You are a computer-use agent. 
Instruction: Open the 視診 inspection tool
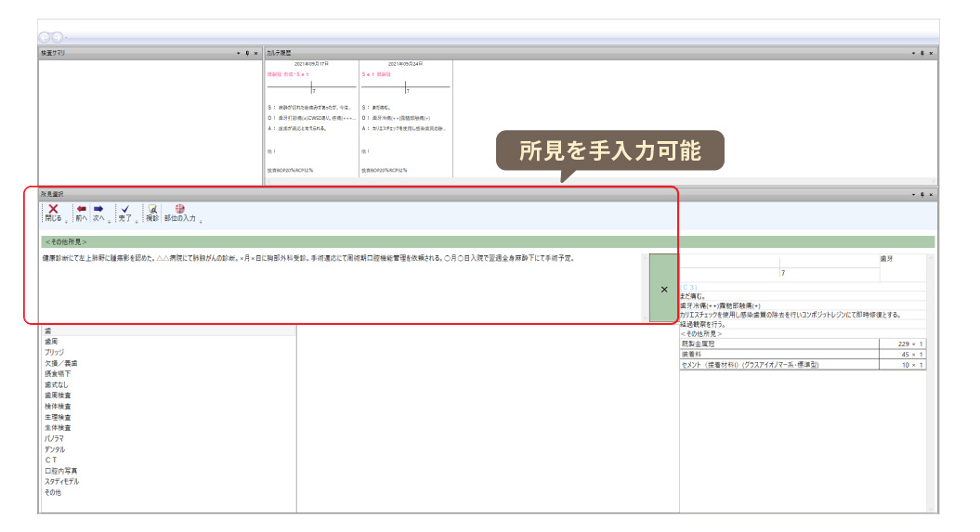pyautogui.click(x=151, y=211)
